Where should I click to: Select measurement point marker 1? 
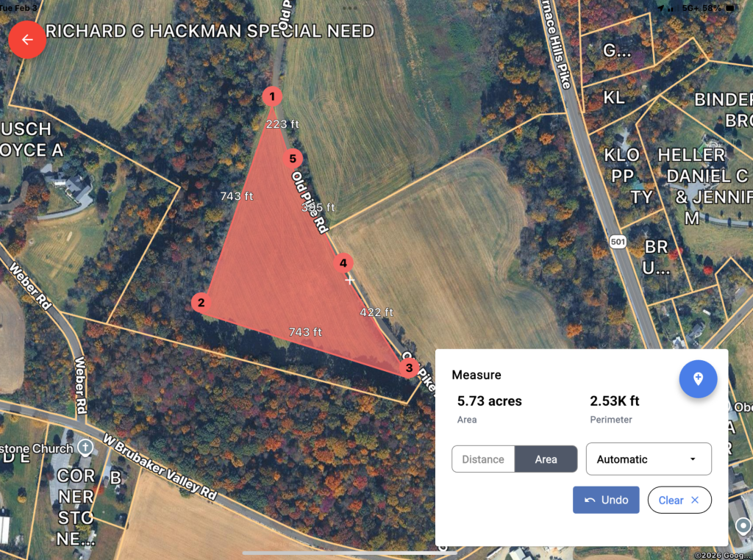(272, 96)
